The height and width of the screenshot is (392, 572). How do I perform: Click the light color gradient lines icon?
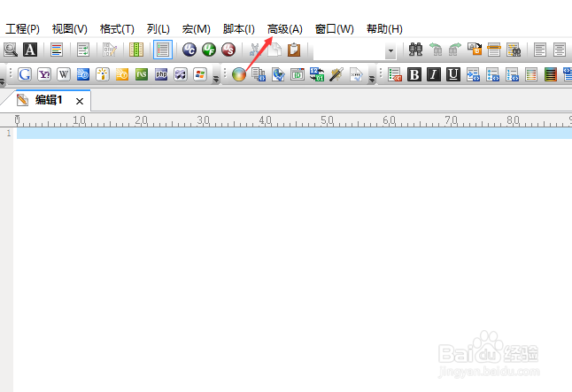(531, 74)
